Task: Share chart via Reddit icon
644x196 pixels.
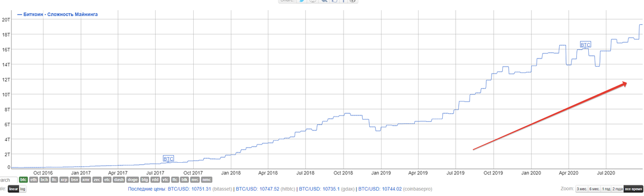Action: 313,1
